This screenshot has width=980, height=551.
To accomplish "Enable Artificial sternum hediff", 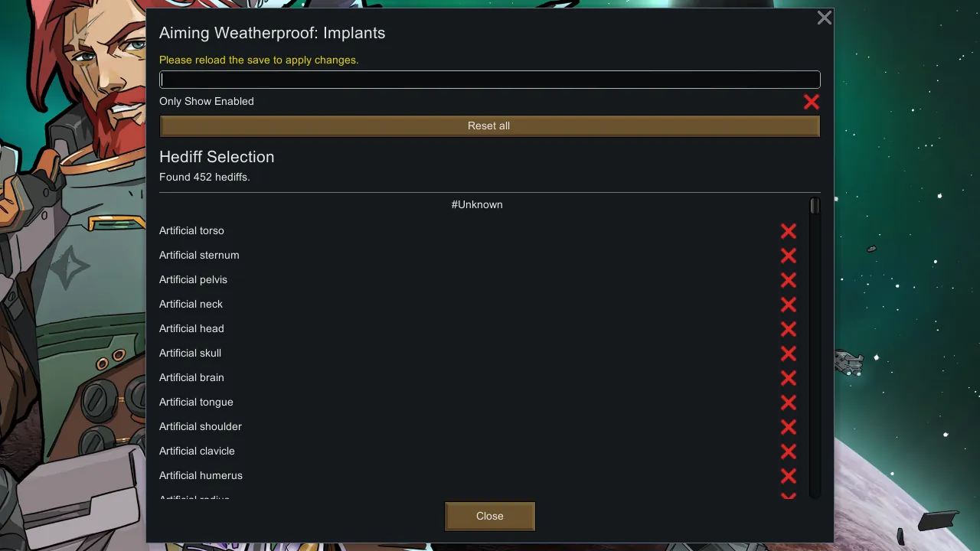I will point(789,255).
